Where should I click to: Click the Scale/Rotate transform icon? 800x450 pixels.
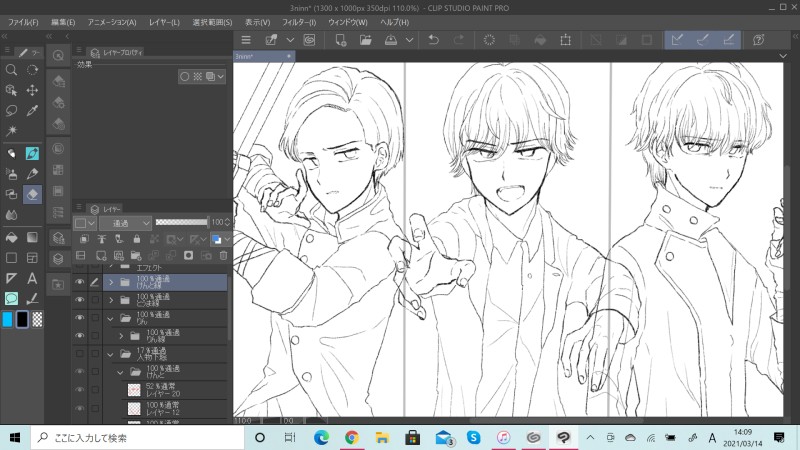pyautogui.click(x=565, y=40)
